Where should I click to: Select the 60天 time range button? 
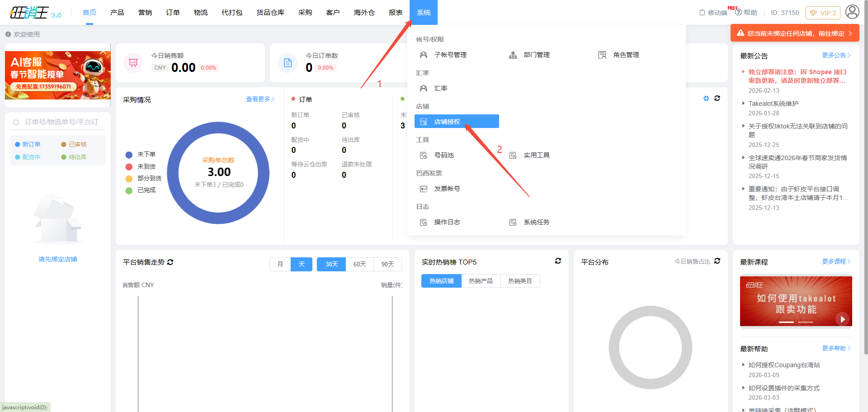click(x=359, y=264)
